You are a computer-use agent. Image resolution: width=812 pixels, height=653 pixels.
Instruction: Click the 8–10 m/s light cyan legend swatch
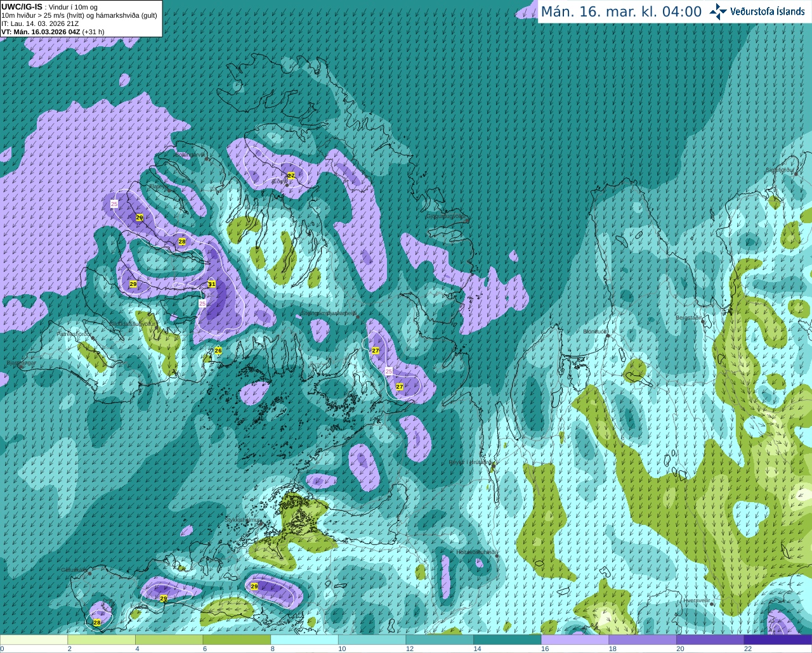point(304,640)
